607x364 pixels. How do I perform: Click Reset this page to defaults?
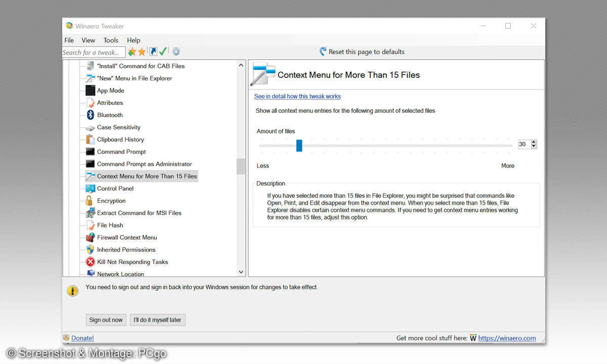pos(367,52)
